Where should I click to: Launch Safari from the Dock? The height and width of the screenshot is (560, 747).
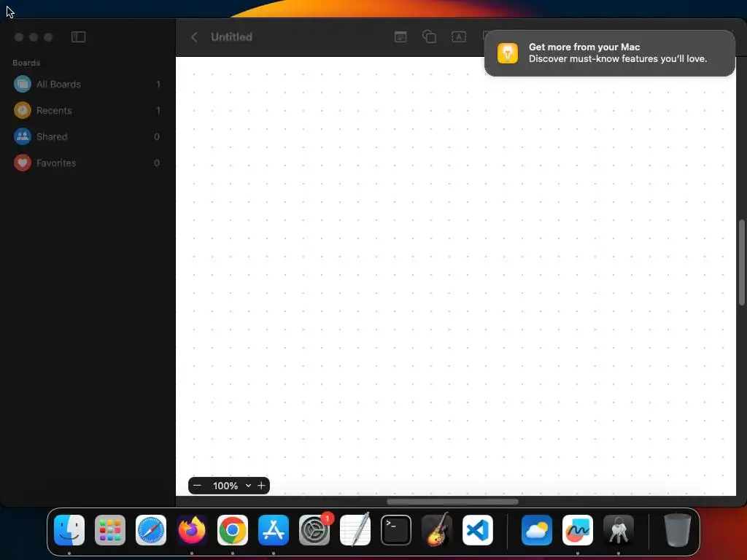click(151, 530)
